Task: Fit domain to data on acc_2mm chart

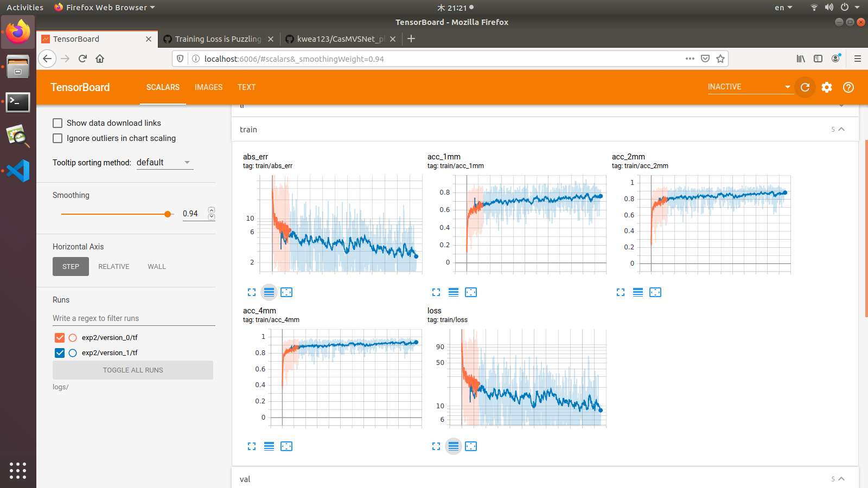Action: (x=655, y=292)
